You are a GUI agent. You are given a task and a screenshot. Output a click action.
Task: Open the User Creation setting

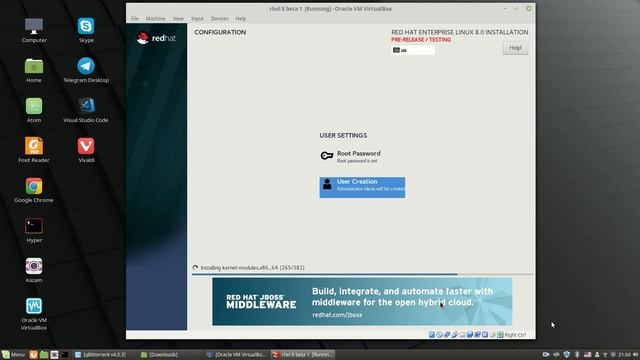coord(362,187)
